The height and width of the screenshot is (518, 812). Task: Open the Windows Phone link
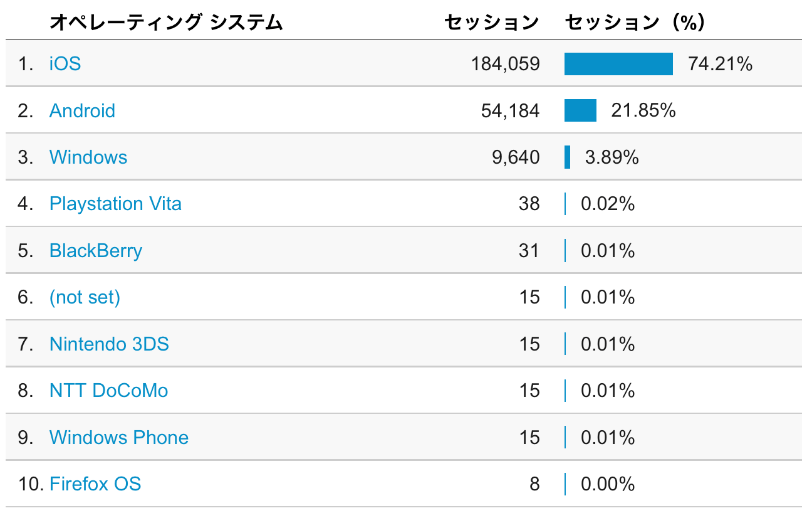[119, 437]
